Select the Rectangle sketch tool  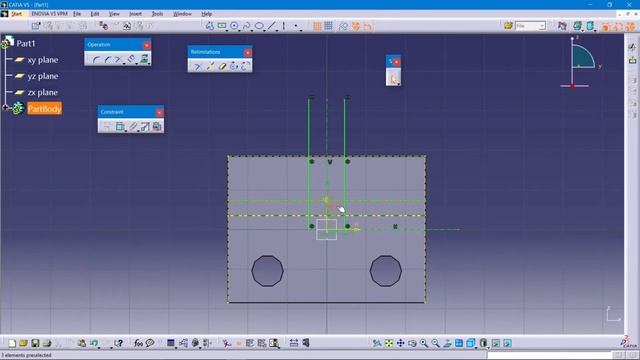coord(222,26)
